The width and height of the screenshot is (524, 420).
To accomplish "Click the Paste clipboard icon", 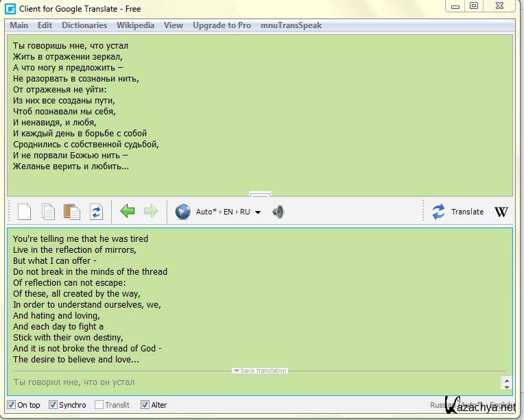I will [x=71, y=212].
